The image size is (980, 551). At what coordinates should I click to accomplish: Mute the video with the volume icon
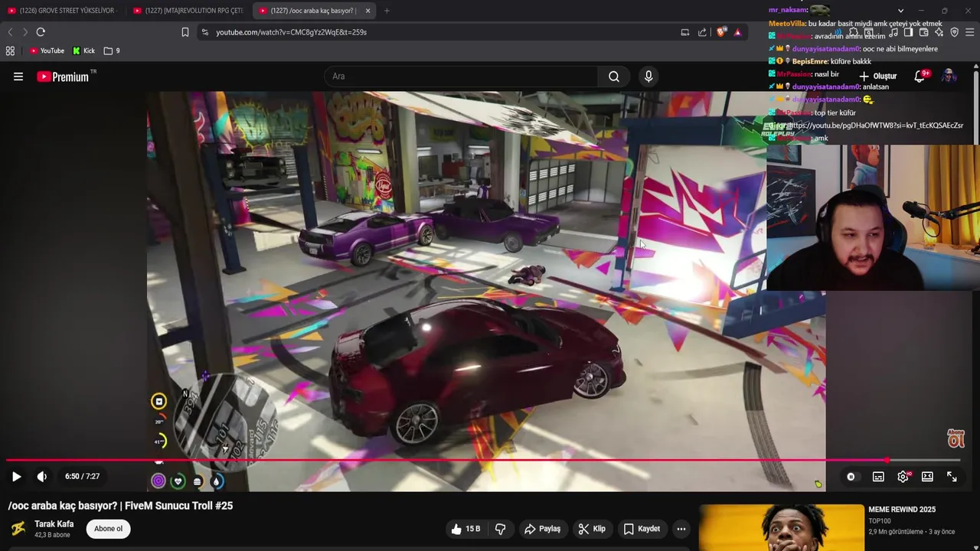pos(42,476)
